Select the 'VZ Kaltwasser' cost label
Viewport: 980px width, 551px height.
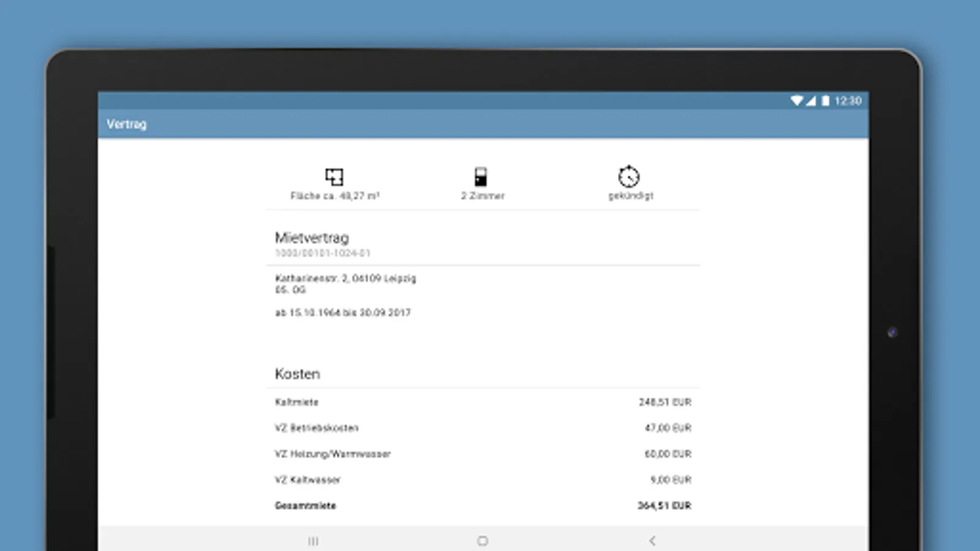coord(307,480)
